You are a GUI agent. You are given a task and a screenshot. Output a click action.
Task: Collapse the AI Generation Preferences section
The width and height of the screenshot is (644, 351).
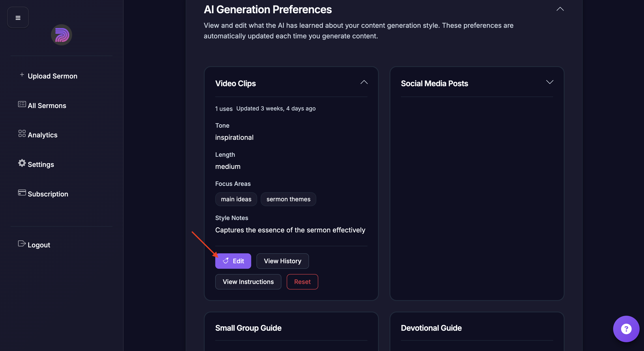560,9
